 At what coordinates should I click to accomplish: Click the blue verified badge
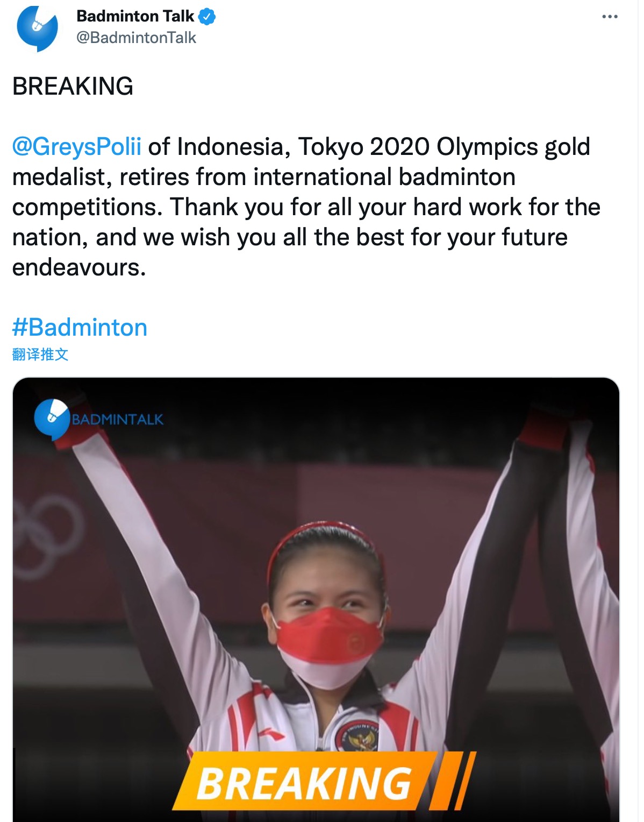click(207, 17)
